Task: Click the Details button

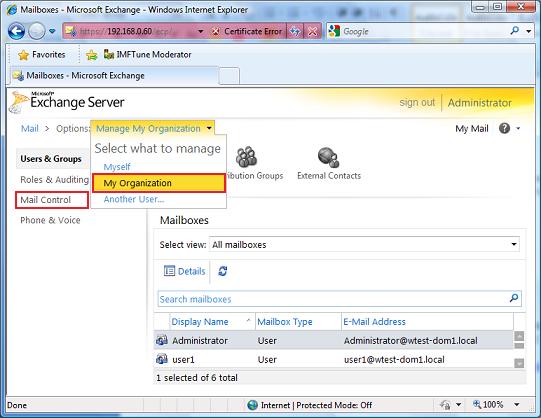Action: pos(185,271)
